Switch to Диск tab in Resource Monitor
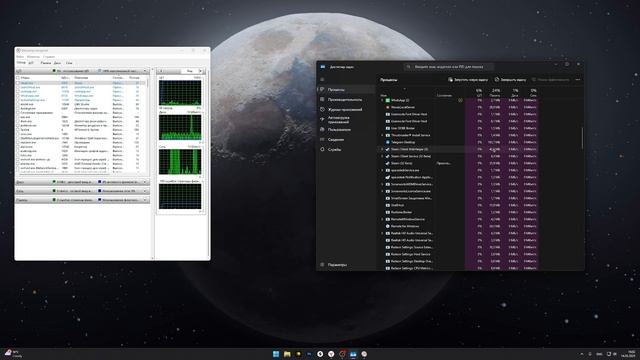The image size is (640, 360). click(x=57, y=63)
